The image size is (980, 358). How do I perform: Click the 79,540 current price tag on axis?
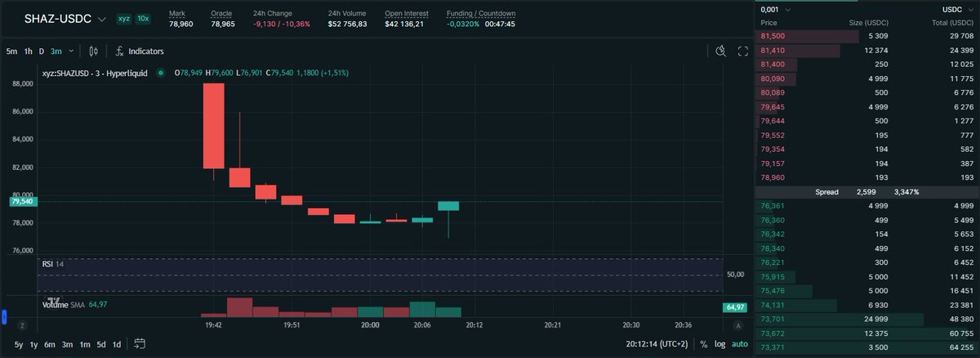coord(22,200)
